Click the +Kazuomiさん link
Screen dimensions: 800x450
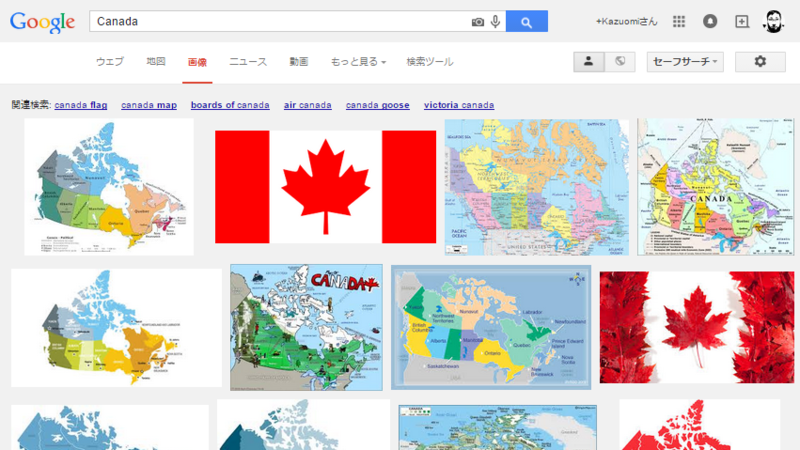[627, 21]
